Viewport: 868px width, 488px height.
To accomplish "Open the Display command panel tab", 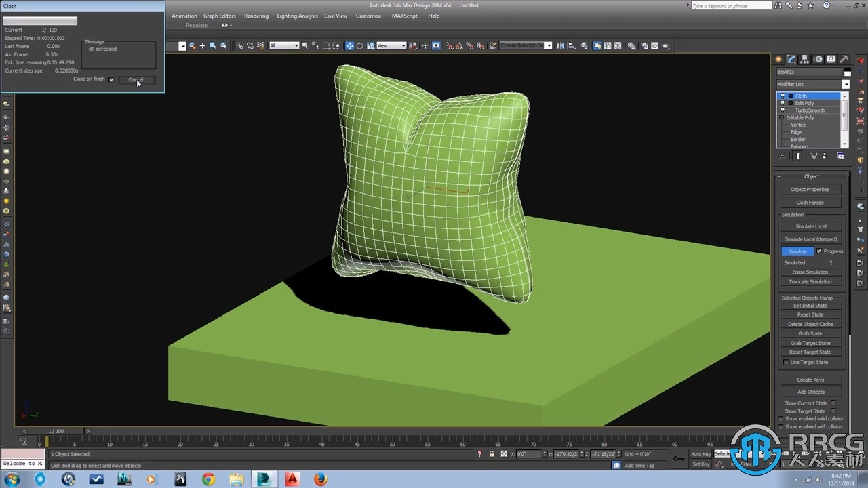I will tap(831, 59).
